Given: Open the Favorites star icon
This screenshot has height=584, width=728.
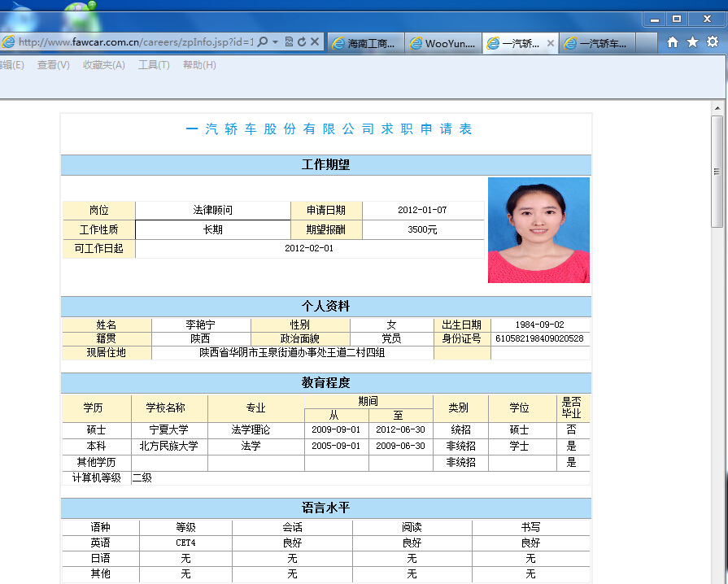Looking at the screenshot, I should point(692,42).
